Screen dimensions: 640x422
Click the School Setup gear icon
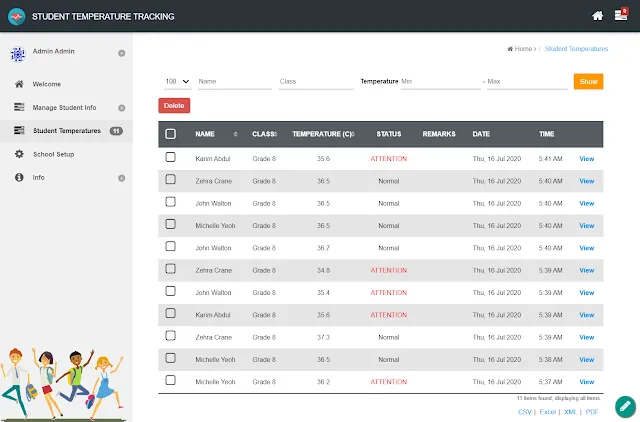19,154
